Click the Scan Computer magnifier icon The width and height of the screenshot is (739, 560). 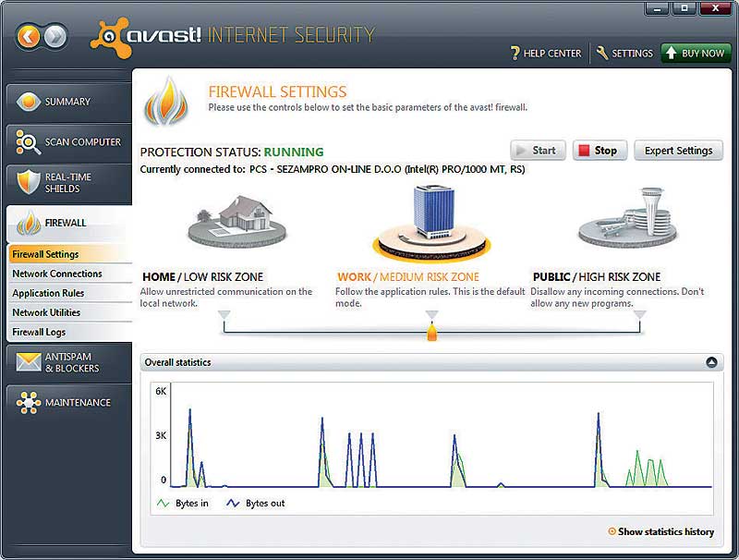pos(28,142)
